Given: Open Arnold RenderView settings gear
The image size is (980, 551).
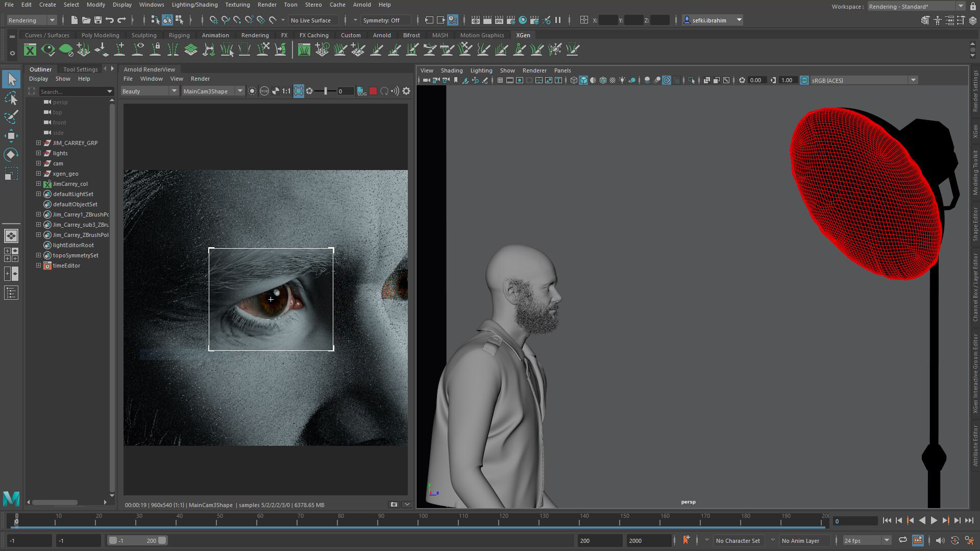Looking at the screenshot, I should click(406, 91).
